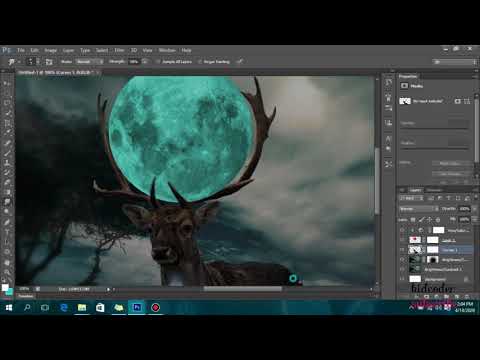Enable Finger Painting checkbox
Image resolution: width=480 pixels, height=360 pixels.
point(200,62)
